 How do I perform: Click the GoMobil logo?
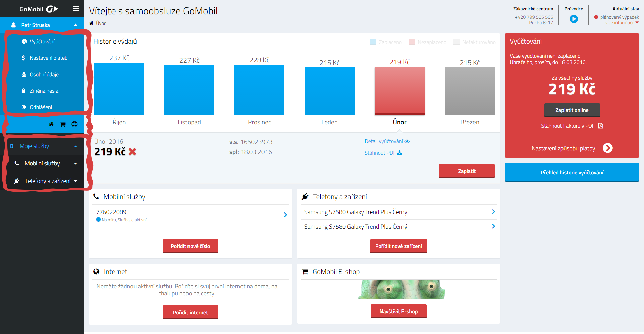pyautogui.click(x=39, y=9)
